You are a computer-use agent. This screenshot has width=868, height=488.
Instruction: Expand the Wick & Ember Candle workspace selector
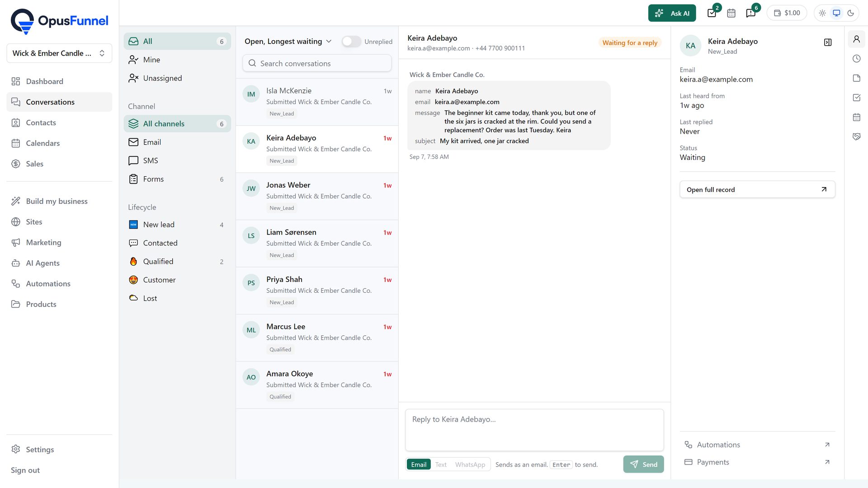tap(59, 53)
